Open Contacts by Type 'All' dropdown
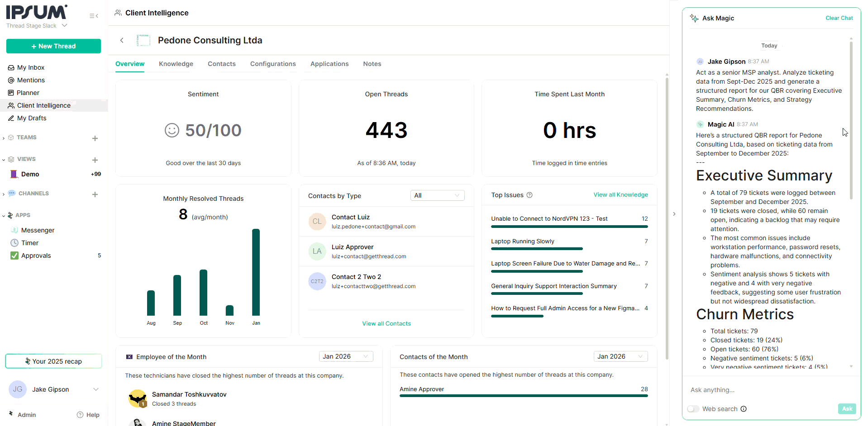The image size is (868, 426). click(437, 195)
